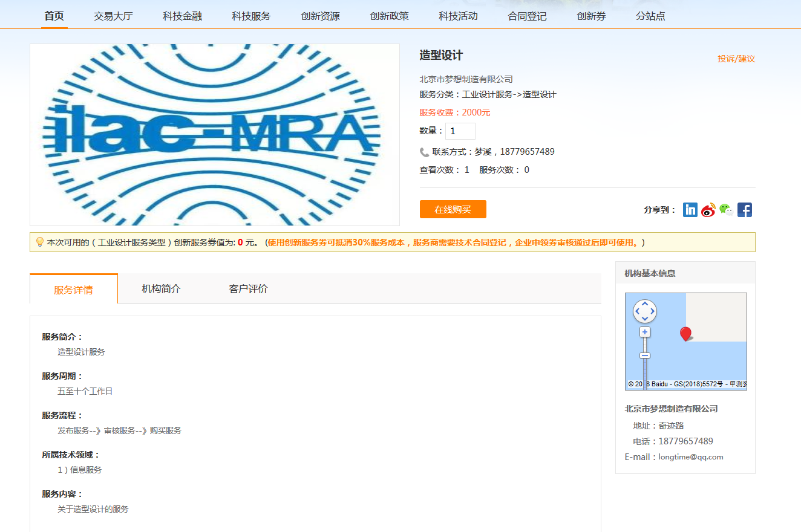The height and width of the screenshot is (532, 801).
Task: Open the 首页 navigation item
Action: coord(54,16)
